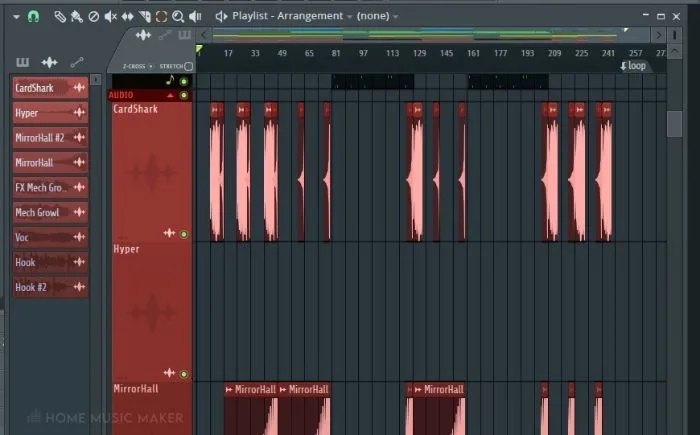Select Hyper in the picker list
The width and height of the screenshot is (700, 435).
tap(50, 113)
